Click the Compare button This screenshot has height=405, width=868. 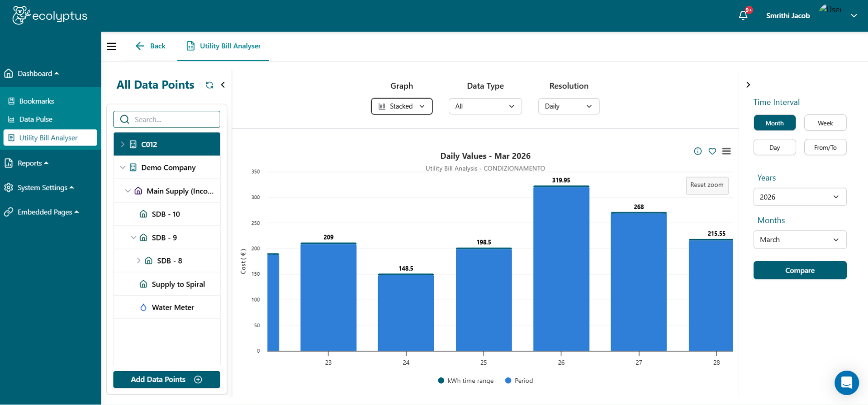(x=800, y=270)
